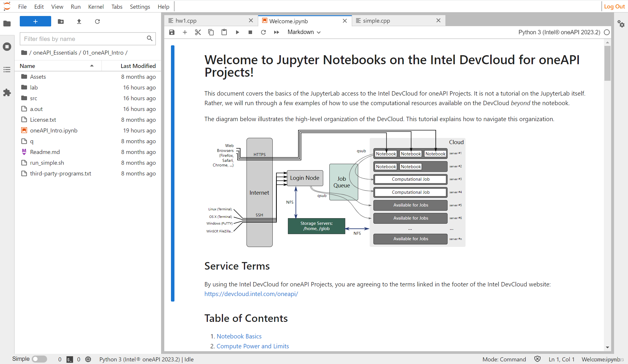Screen dimensions: 628x364
Task: Click the Filter files by name field
Action: tap(84, 39)
